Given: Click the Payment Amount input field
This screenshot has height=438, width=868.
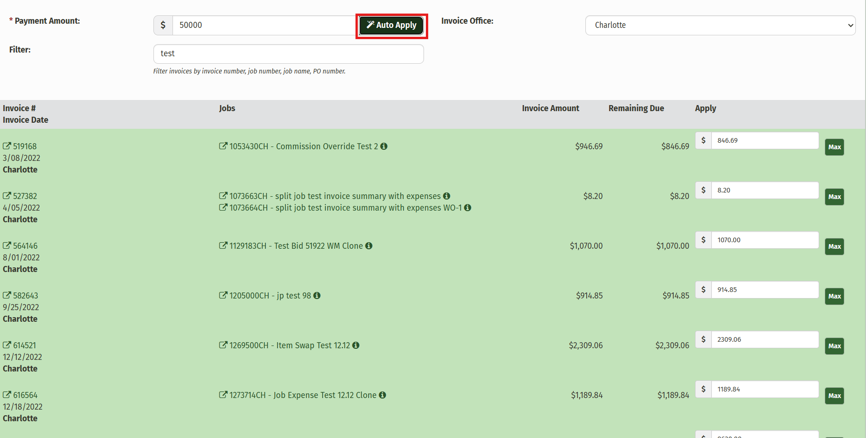Looking at the screenshot, I should [263, 26].
